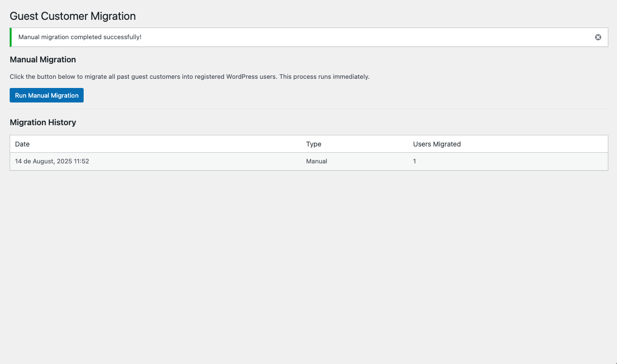Dismiss the migration success notice

coord(598,37)
